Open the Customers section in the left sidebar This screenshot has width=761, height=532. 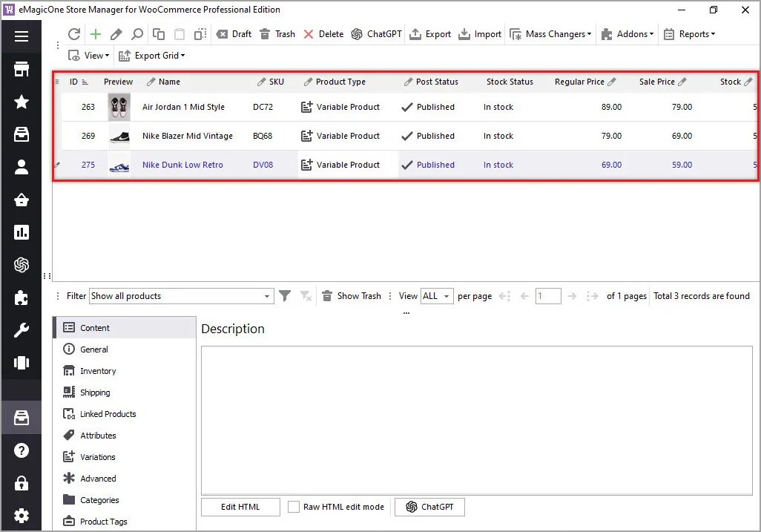tap(21, 167)
